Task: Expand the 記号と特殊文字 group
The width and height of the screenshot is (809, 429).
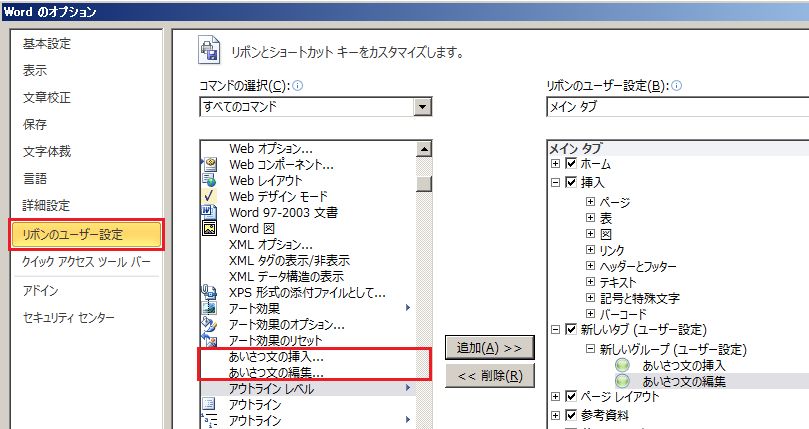Action: point(590,297)
